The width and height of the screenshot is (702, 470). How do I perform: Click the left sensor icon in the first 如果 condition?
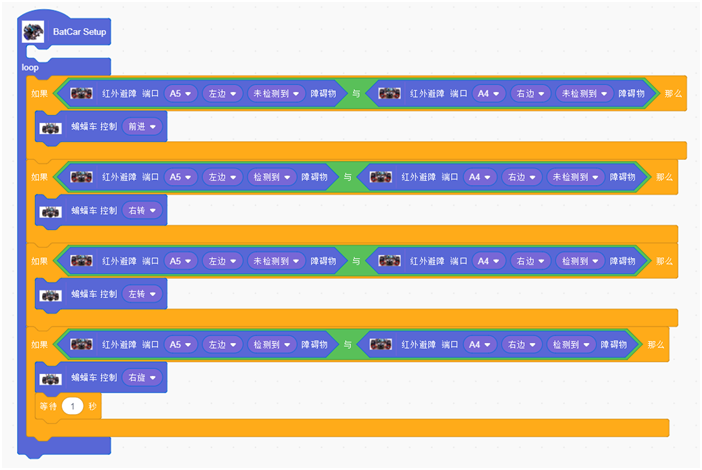coord(82,93)
